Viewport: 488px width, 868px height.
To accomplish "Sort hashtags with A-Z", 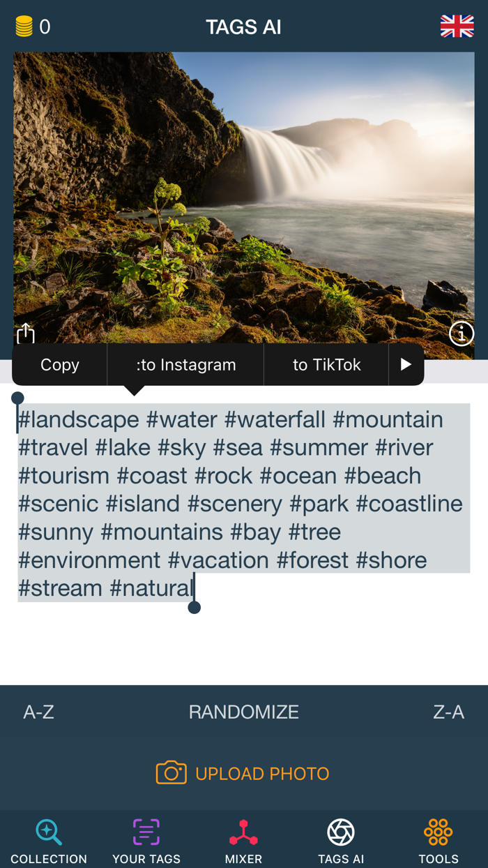I will (x=38, y=711).
